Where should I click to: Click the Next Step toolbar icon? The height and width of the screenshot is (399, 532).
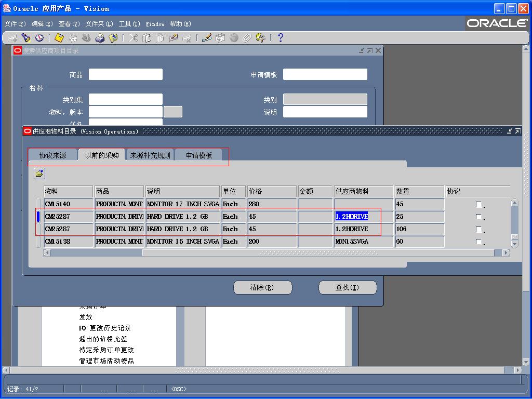[x=73, y=38]
